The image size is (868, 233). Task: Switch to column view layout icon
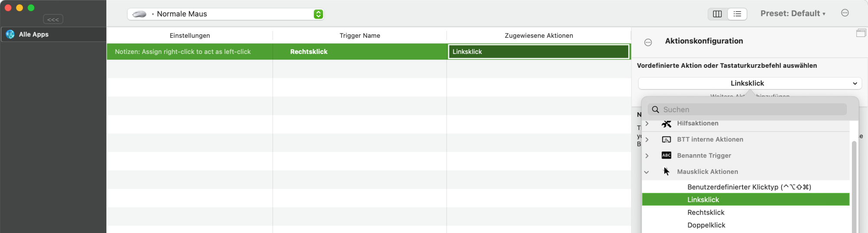pos(717,14)
